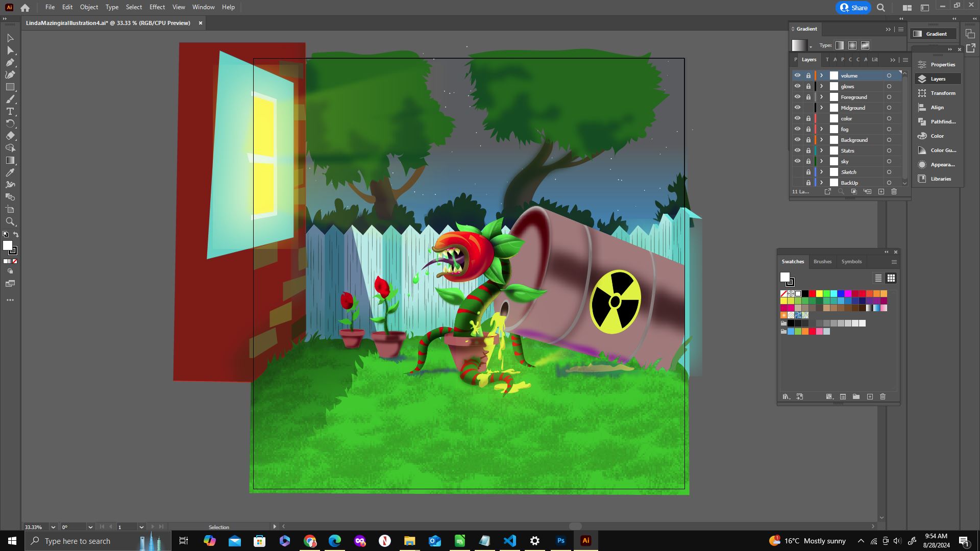Select the Rotate tool

coord(10,124)
